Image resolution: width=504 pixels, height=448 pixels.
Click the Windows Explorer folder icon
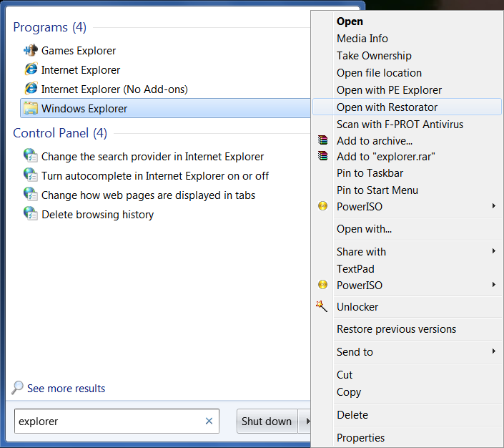tap(31, 108)
